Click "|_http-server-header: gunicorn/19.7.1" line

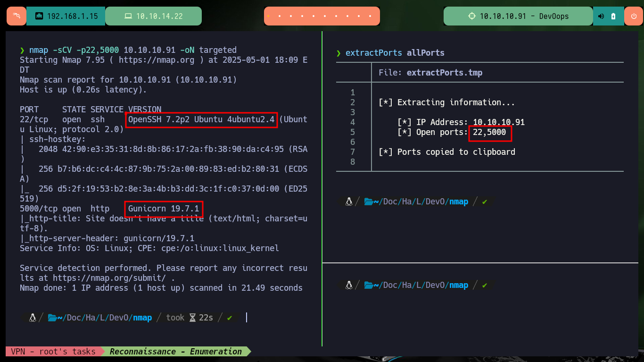tap(107, 238)
